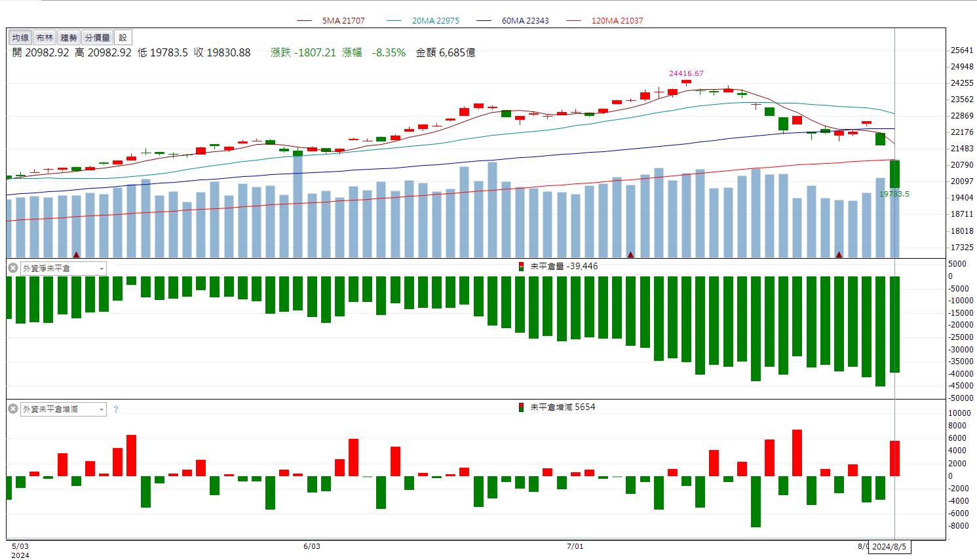Screen dimensions: 977x560
Task: Click the 6/03 date axis label
Action: pyautogui.click(x=312, y=546)
